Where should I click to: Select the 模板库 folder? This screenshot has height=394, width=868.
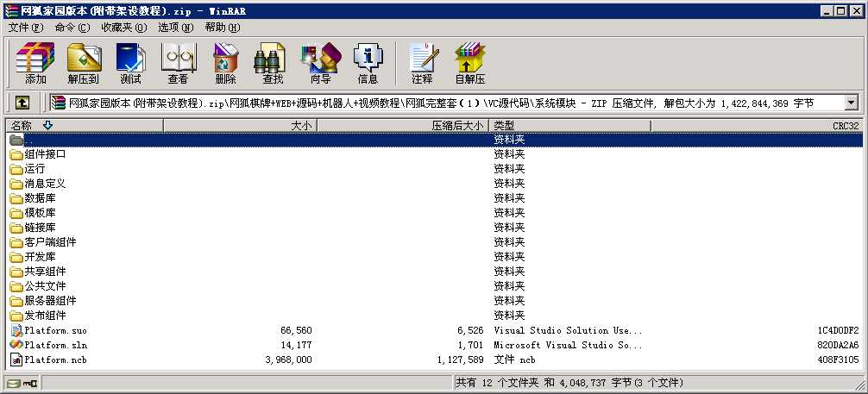(x=40, y=212)
